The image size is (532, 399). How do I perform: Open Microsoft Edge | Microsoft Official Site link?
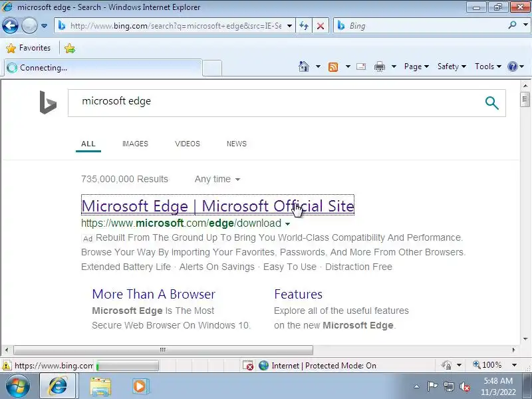(x=218, y=206)
